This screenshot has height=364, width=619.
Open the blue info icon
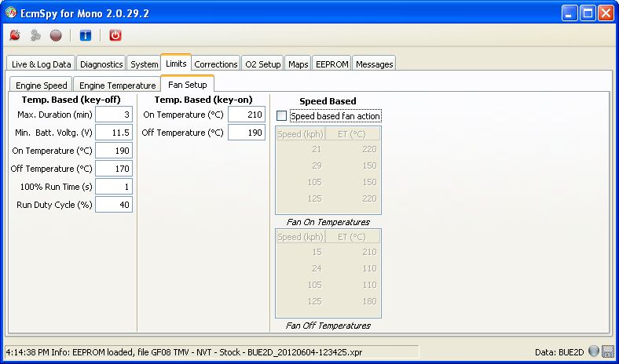86,35
